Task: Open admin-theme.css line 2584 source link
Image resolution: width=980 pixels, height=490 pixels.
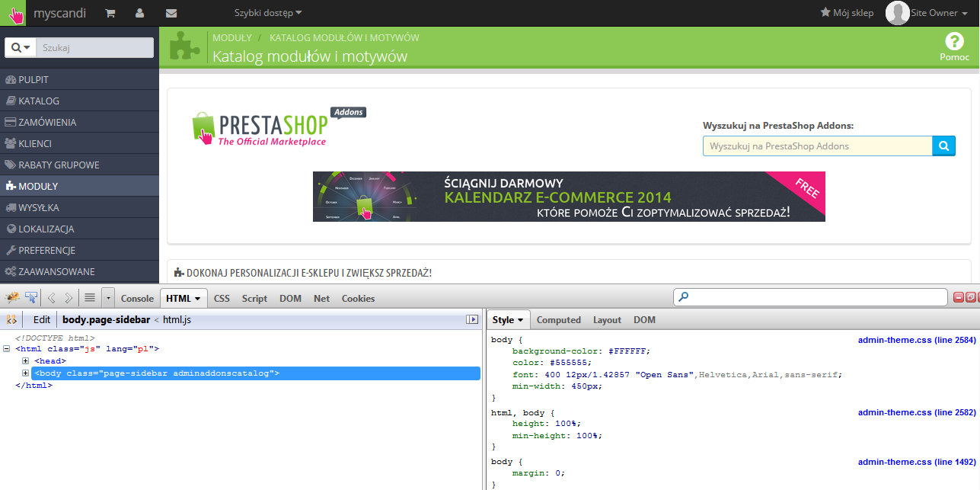Action: click(916, 340)
